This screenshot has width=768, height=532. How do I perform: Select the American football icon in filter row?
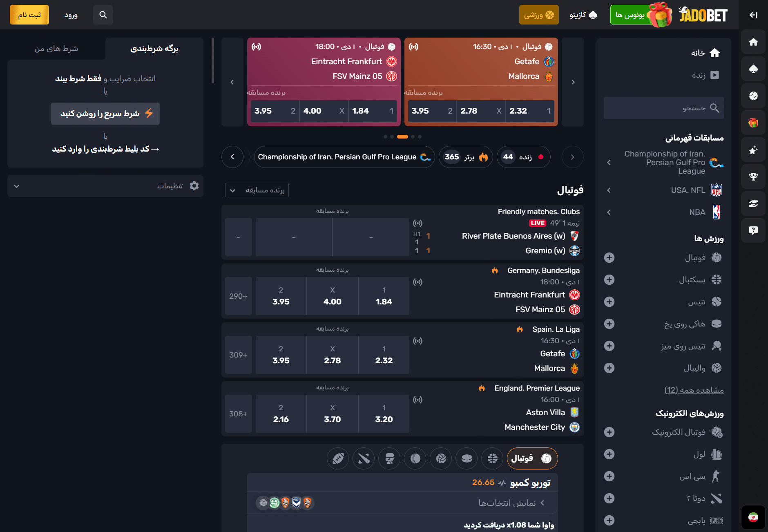click(338, 458)
